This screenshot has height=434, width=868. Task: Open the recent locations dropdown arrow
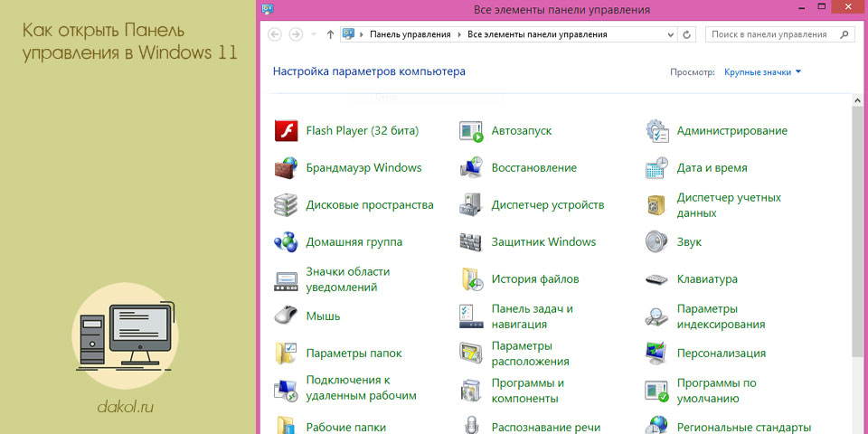(x=314, y=34)
